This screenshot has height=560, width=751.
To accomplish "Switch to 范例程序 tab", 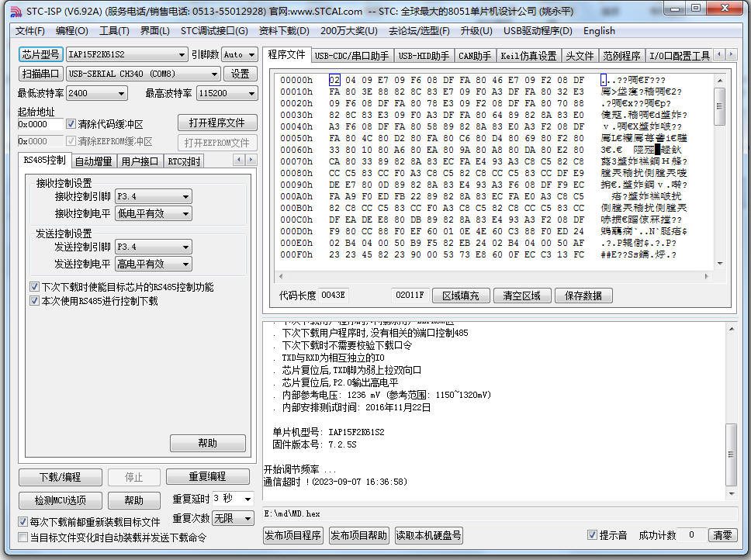I will (x=621, y=56).
